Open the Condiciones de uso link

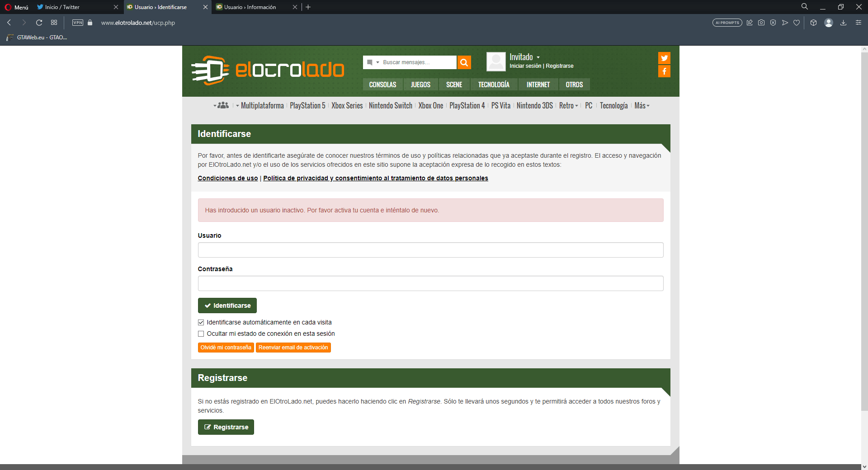point(228,178)
